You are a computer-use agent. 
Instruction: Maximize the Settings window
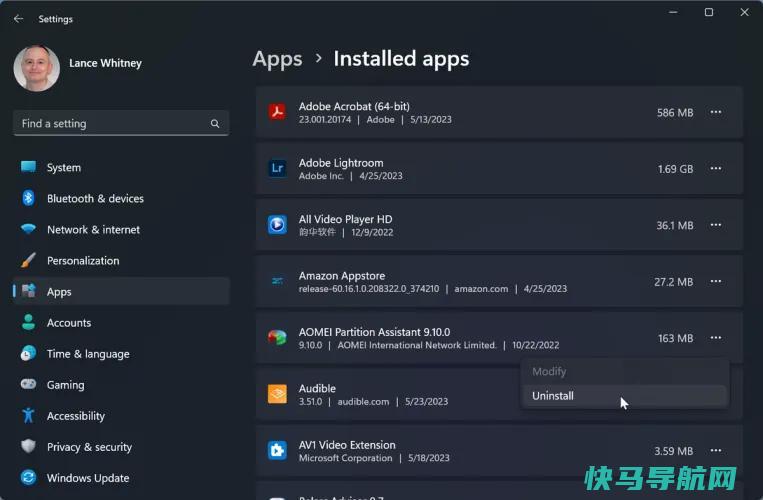(709, 12)
